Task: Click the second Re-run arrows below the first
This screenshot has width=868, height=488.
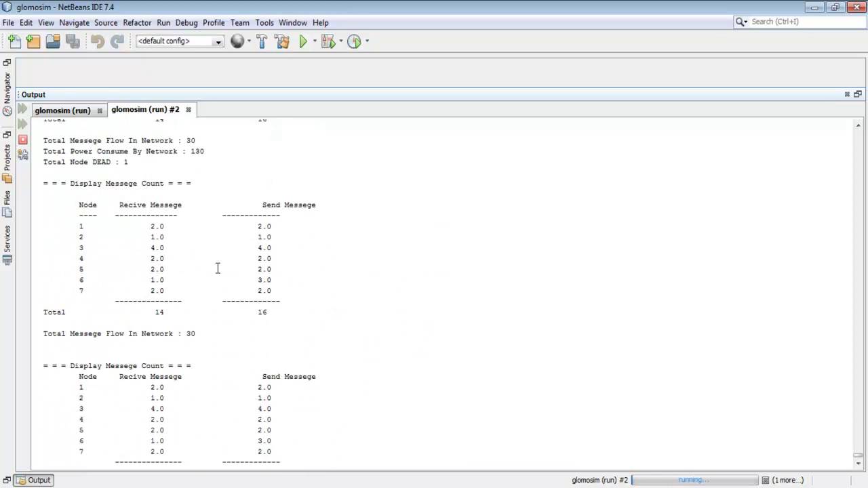Action: click(x=22, y=124)
